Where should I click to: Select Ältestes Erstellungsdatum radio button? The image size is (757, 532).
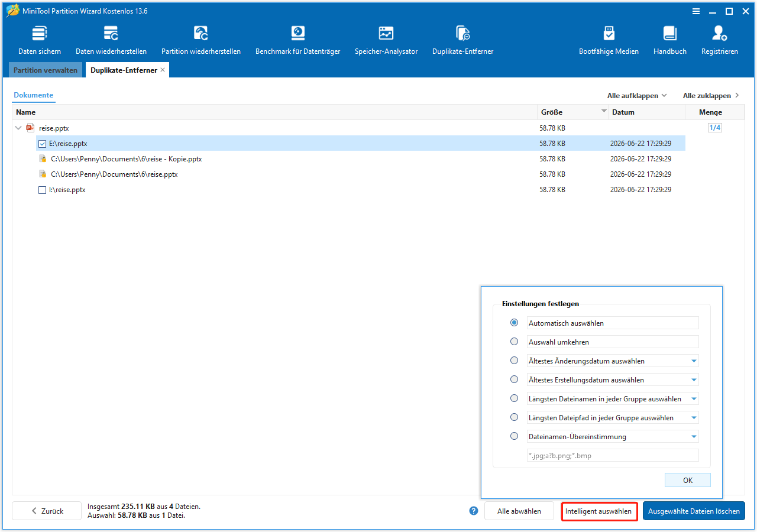point(515,379)
